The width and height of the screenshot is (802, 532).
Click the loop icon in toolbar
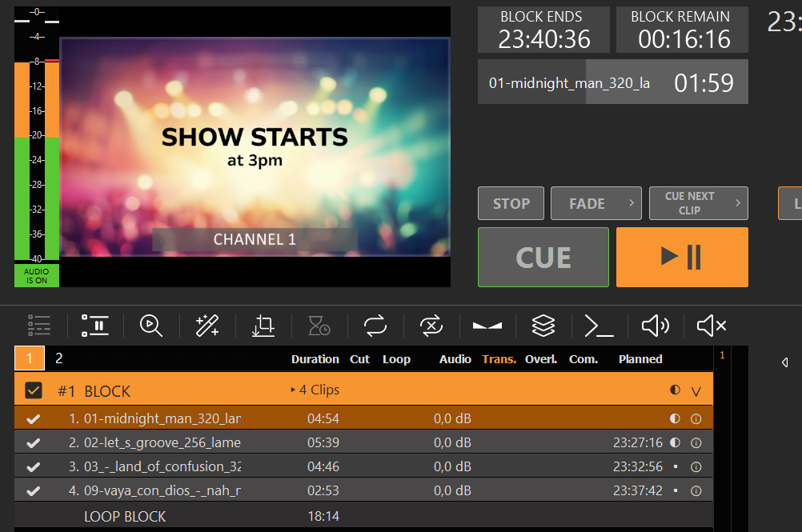(x=375, y=326)
